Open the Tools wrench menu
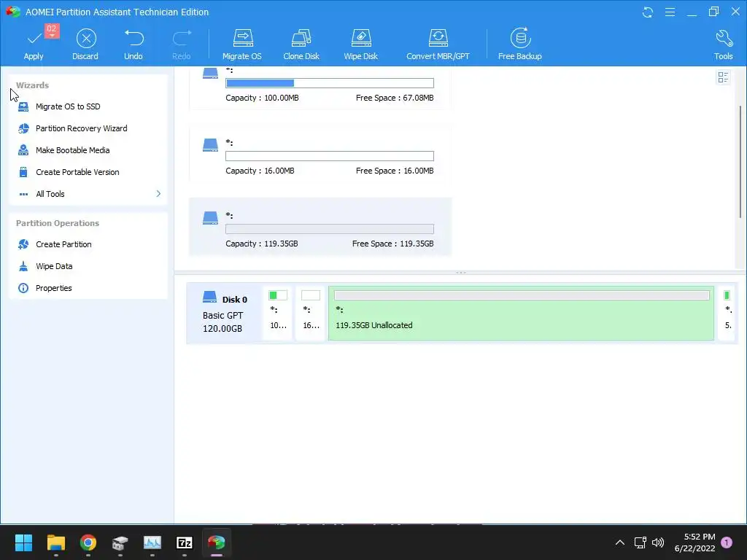 (723, 44)
